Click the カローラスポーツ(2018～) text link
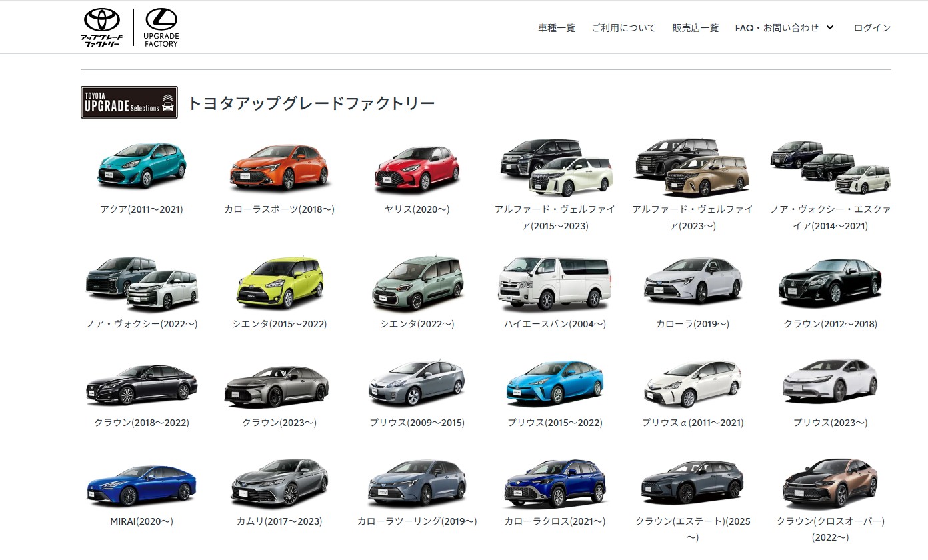Screen dimensions: 928x560 point(279,209)
